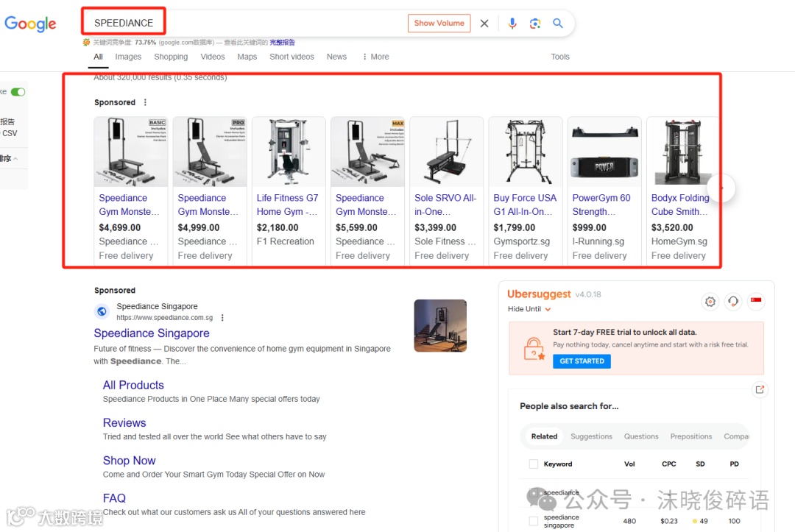Click the Speediance Singapore ad image thumbnail
The image size is (795, 532).
(440, 326)
